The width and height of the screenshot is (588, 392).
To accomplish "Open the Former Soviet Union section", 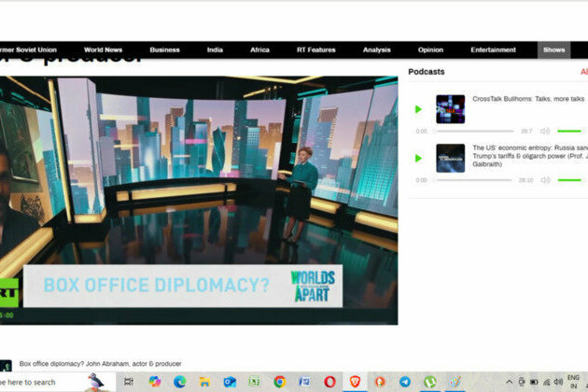I will [28, 49].
